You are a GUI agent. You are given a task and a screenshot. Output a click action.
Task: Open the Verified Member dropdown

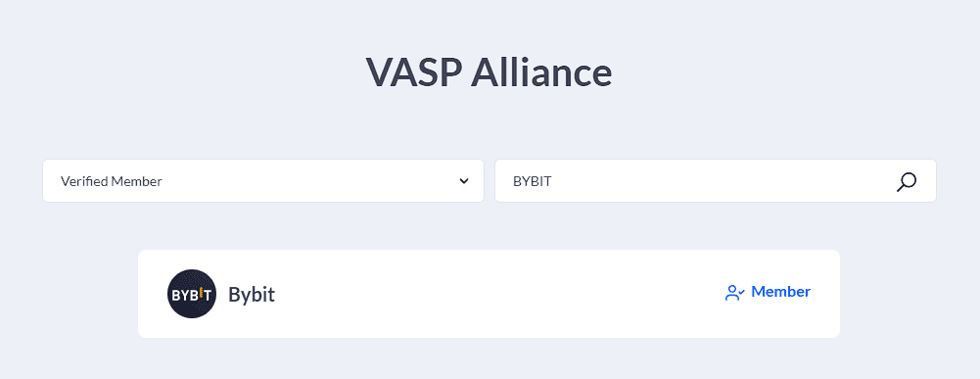pos(263,181)
